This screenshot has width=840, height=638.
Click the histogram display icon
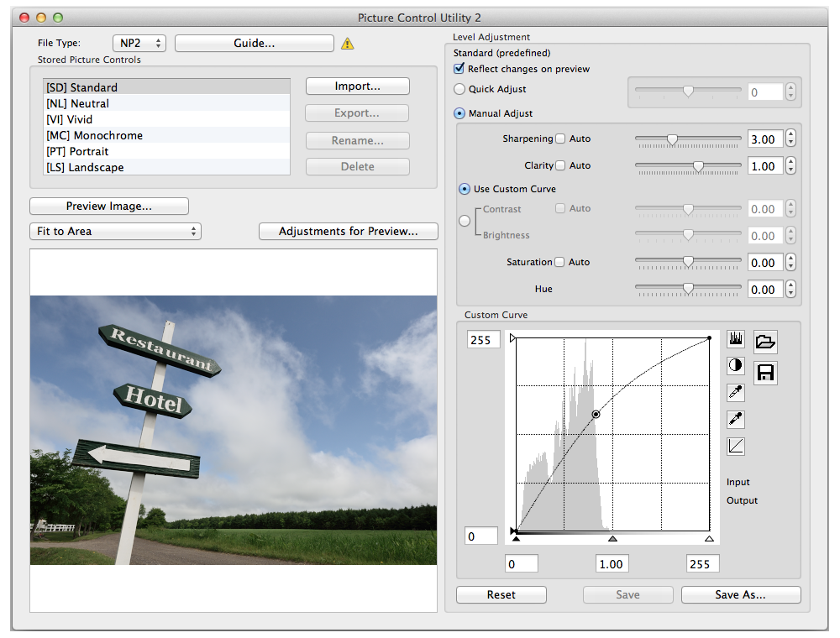click(x=736, y=339)
